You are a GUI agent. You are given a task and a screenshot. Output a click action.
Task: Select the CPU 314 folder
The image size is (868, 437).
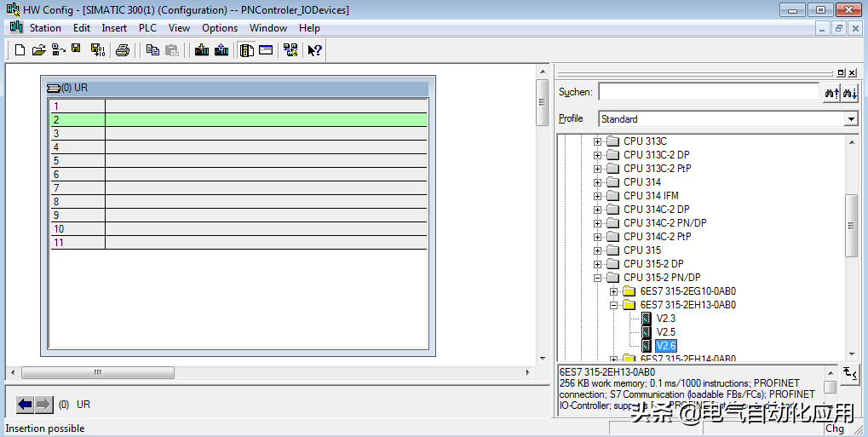(x=642, y=182)
